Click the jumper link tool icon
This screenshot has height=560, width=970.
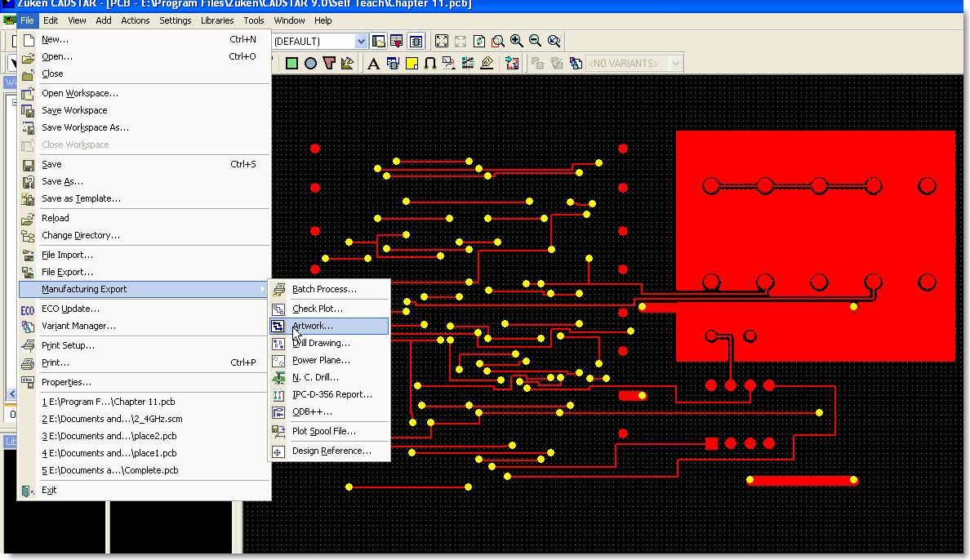(x=430, y=63)
